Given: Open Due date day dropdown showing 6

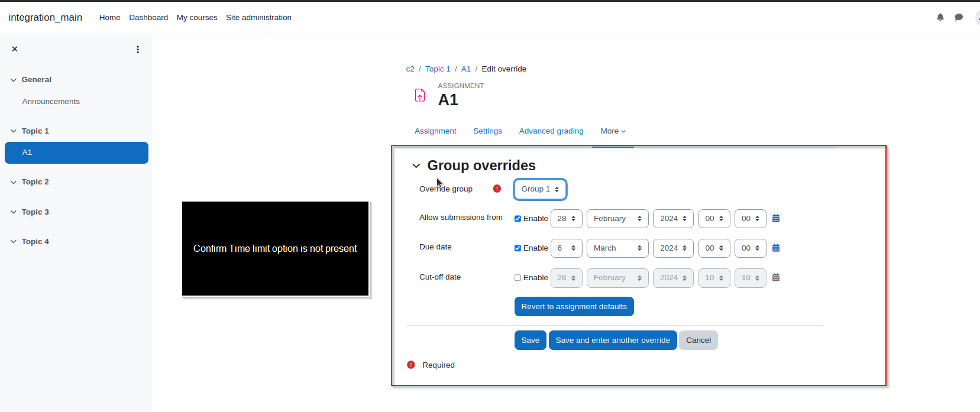Looking at the screenshot, I should [x=567, y=248].
